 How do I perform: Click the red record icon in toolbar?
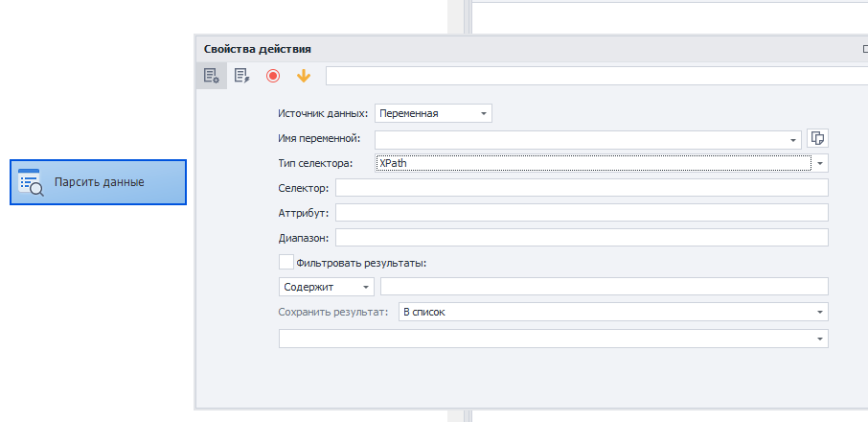point(273,76)
